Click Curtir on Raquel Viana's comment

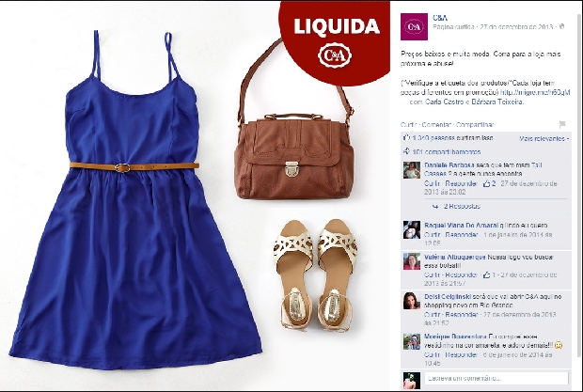tap(432, 235)
